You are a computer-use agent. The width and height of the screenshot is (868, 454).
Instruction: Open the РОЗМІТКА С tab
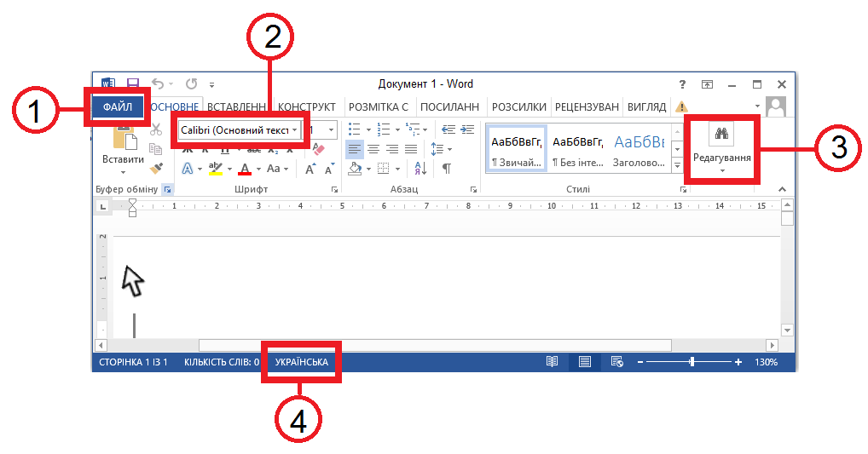pyautogui.click(x=378, y=106)
